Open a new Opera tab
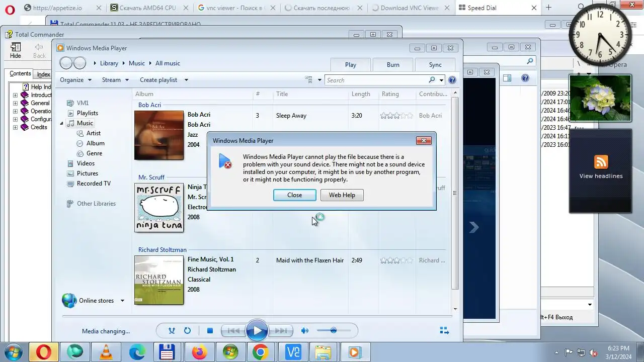 click(548, 8)
